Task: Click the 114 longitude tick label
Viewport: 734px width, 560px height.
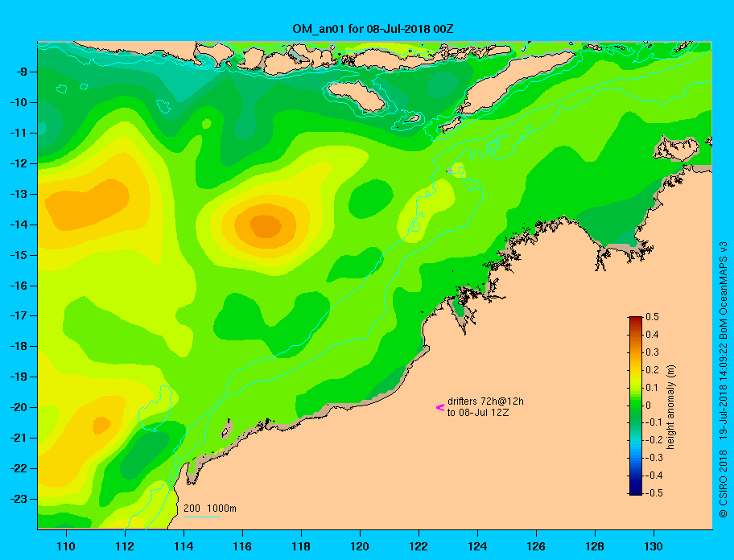Action: tap(183, 546)
